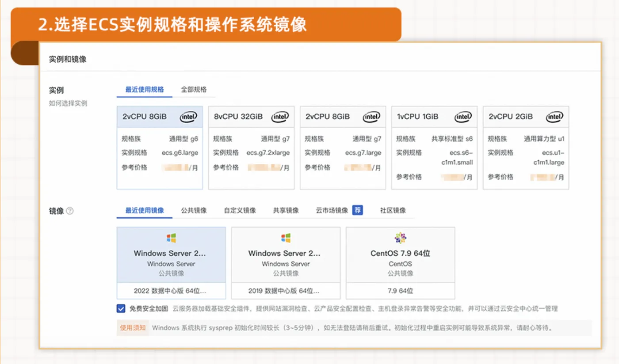Pick the 2vCPU 2GiB instance card
The width and height of the screenshot is (619, 364).
click(x=526, y=148)
